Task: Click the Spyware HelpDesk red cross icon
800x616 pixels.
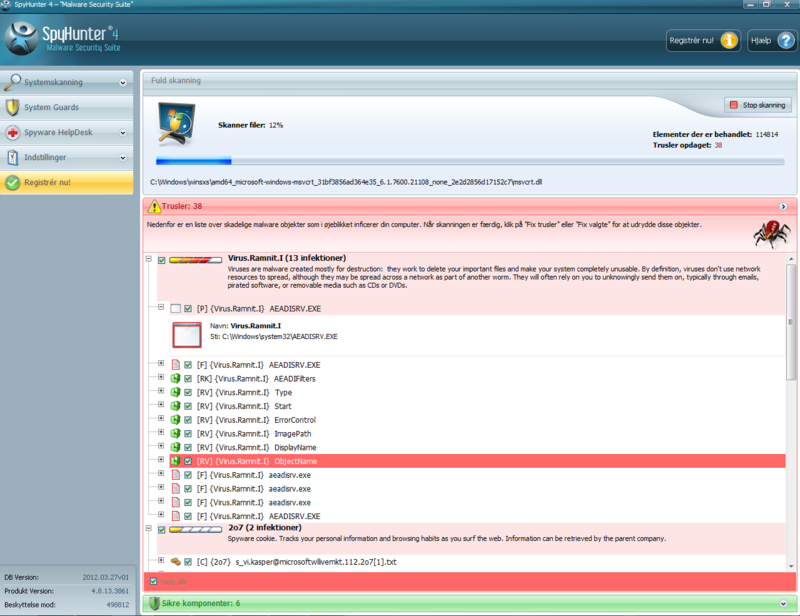Action: [x=12, y=133]
